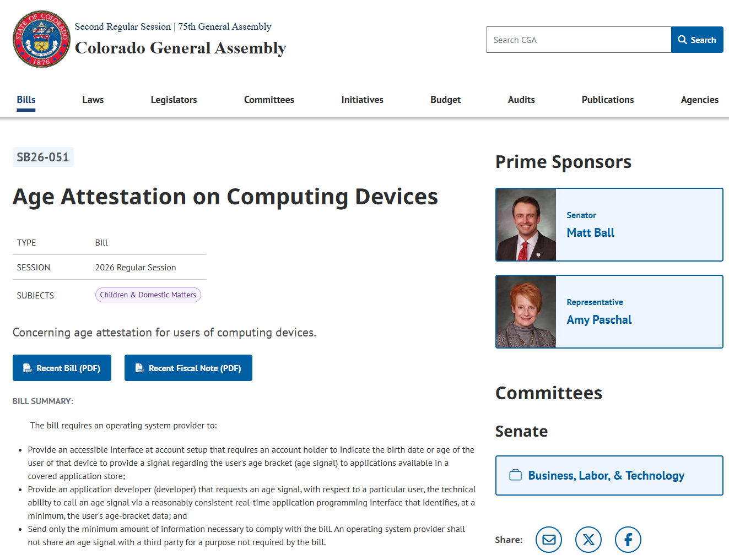This screenshot has height=560, width=729.
Task: Open the Publications menu item
Action: click(x=607, y=100)
